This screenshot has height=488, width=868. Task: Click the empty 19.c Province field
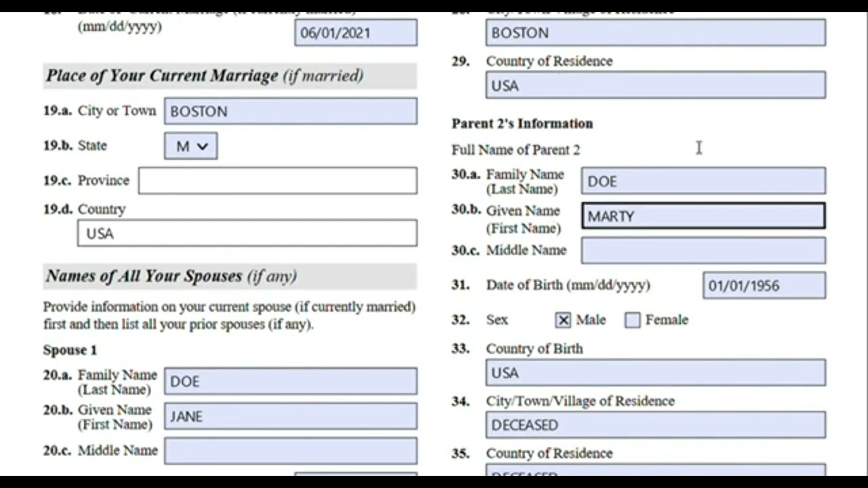pos(278,181)
